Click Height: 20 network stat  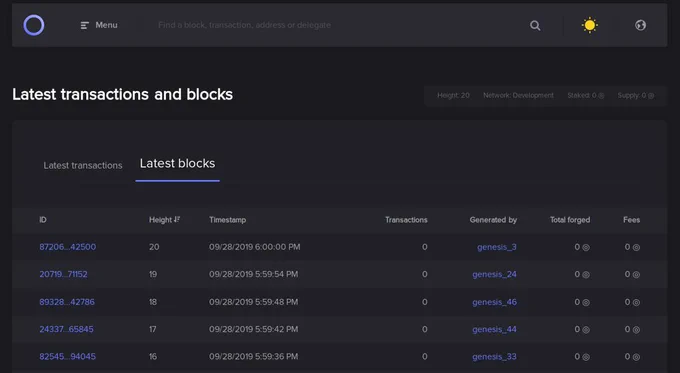(x=453, y=95)
